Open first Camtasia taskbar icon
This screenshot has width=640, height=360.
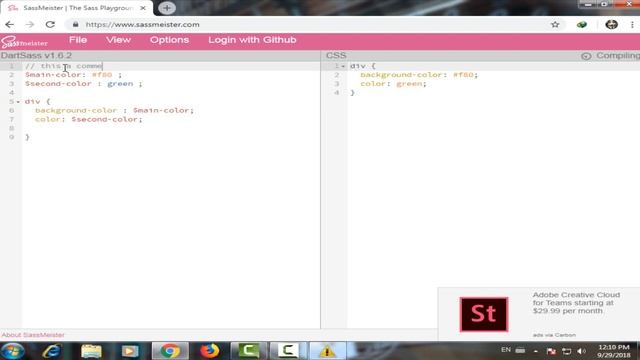(249, 351)
